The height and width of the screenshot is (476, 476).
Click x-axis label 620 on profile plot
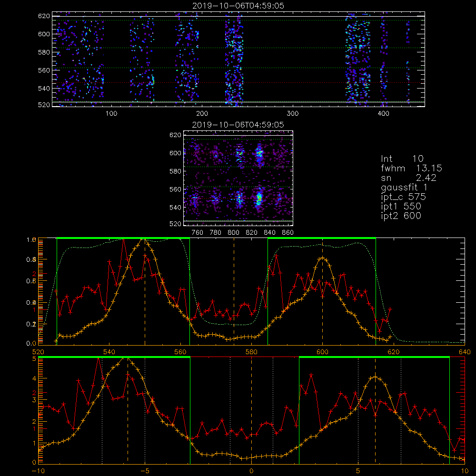coord(394,352)
